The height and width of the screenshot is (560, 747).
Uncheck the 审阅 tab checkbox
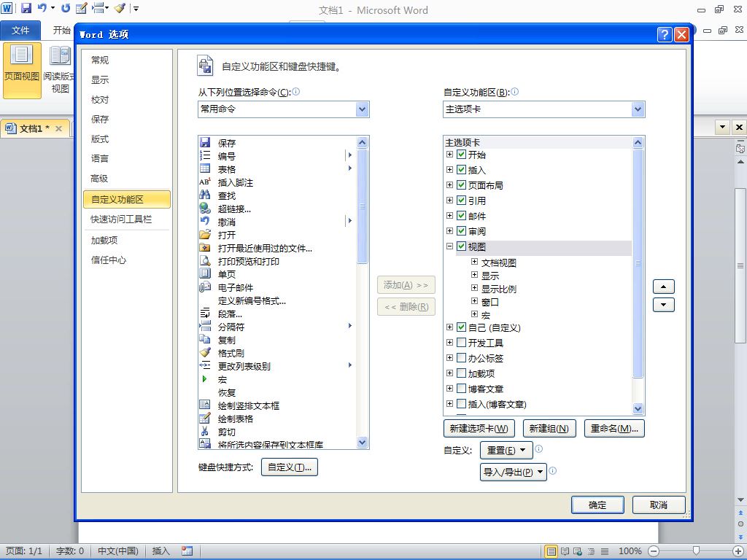click(x=461, y=230)
